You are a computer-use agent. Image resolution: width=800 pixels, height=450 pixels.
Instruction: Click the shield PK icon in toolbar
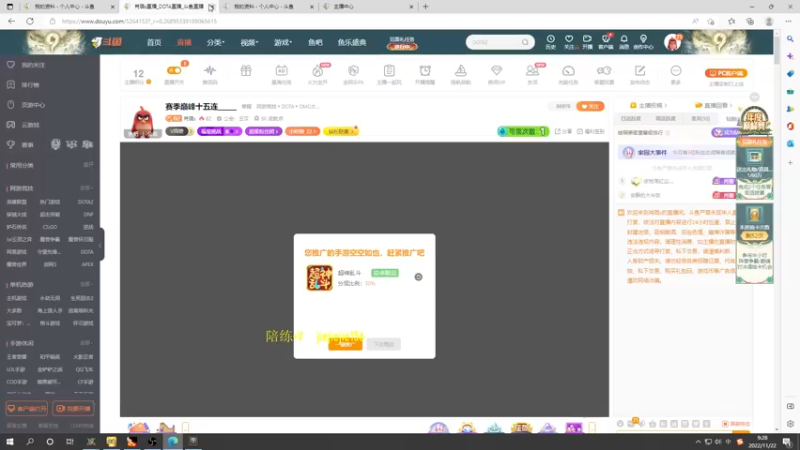[353, 70]
